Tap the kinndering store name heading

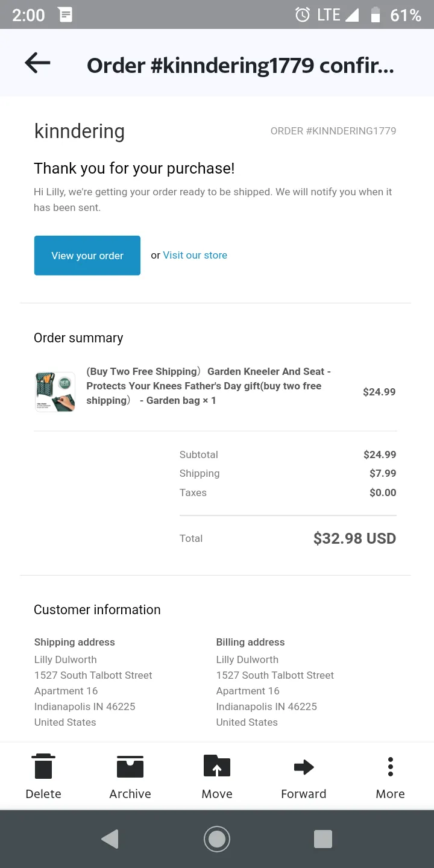click(80, 131)
